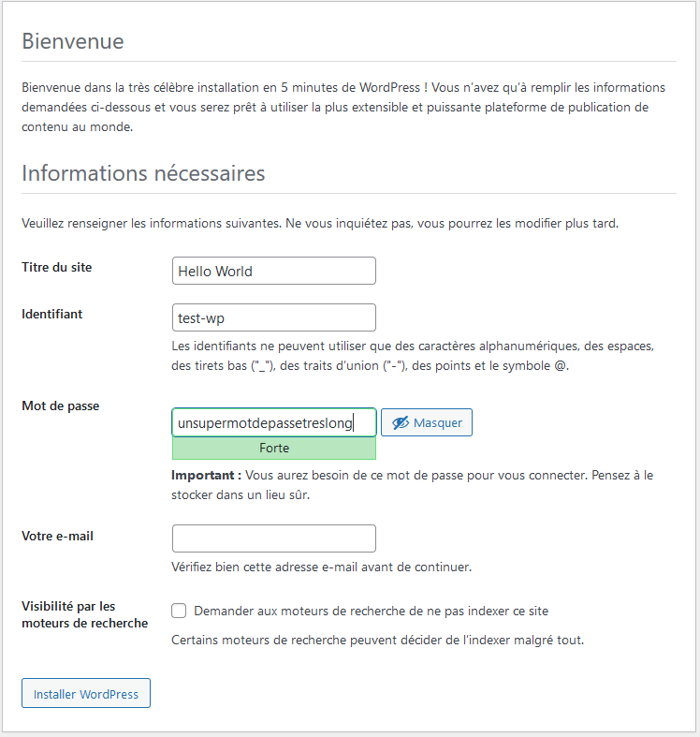
Task: Click the 'Certains moteurs de recherche' note
Action: tap(377, 641)
